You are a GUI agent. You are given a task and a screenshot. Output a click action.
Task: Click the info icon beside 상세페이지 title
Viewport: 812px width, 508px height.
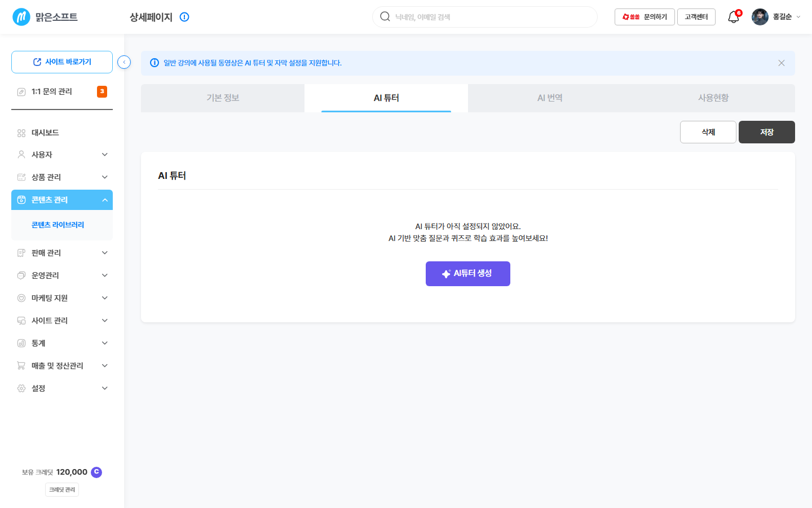tap(184, 17)
